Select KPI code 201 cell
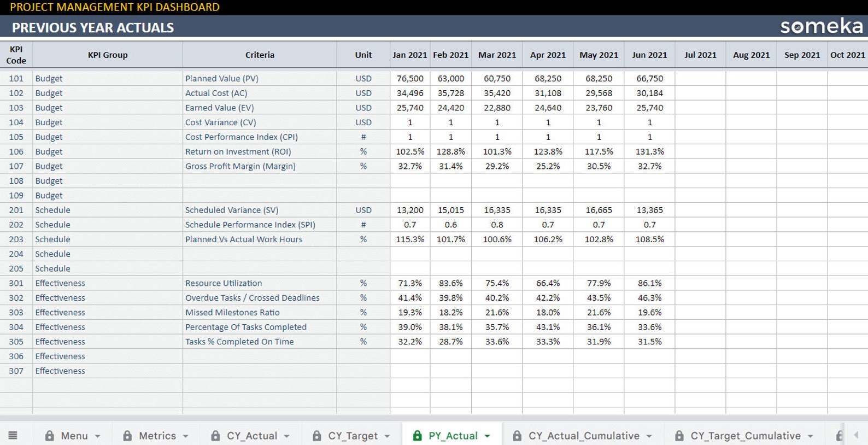The height and width of the screenshot is (445, 868). coord(16,210)
